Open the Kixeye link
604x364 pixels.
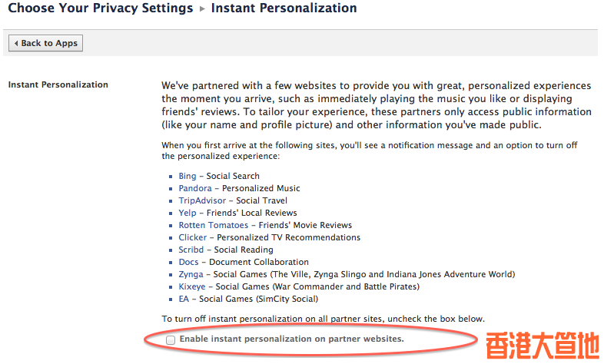[192, 286]
